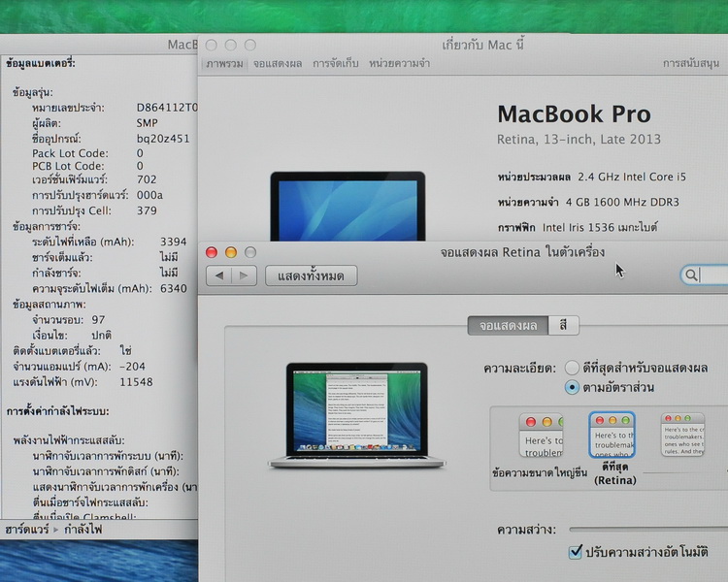Click the 'Intel Iris 1536' graphics text
The height and width of the screenshot is (582, 728).
click(x=577, y=227)
